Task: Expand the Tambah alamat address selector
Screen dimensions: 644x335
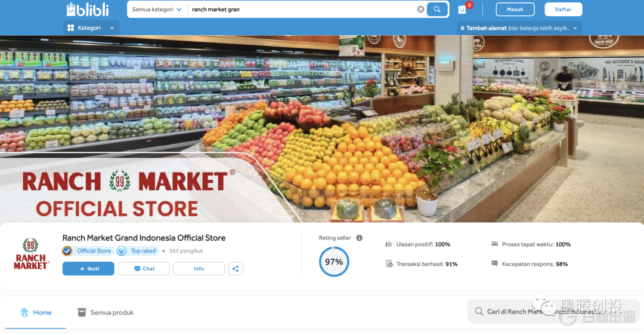Action: [x=519, y=28]
